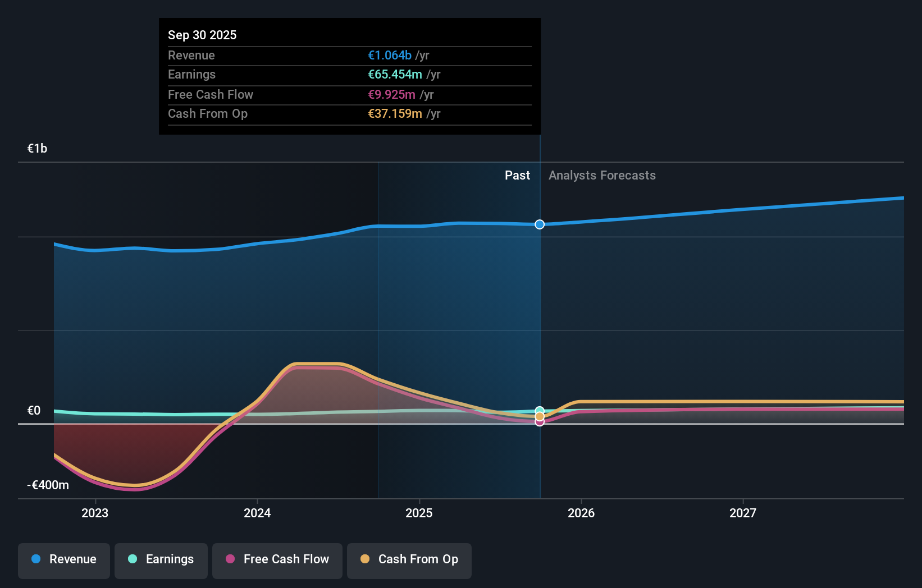
Task: Click the teal Earnings marker on the chart
Action: coord(540,409)
